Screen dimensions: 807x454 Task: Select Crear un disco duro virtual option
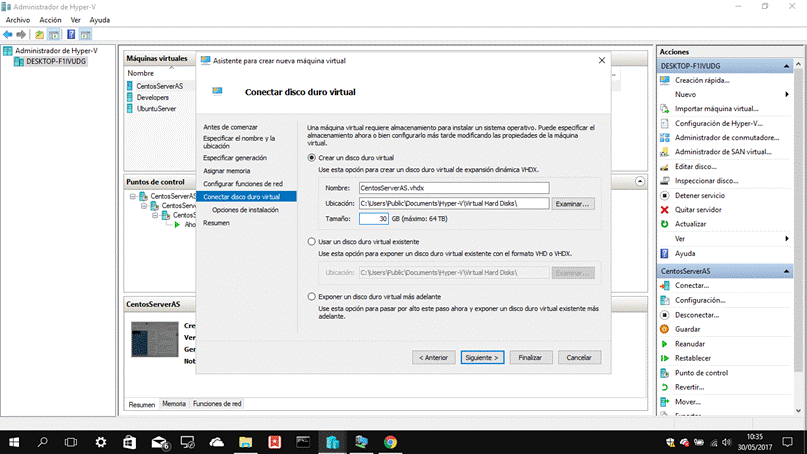point(311,158)
